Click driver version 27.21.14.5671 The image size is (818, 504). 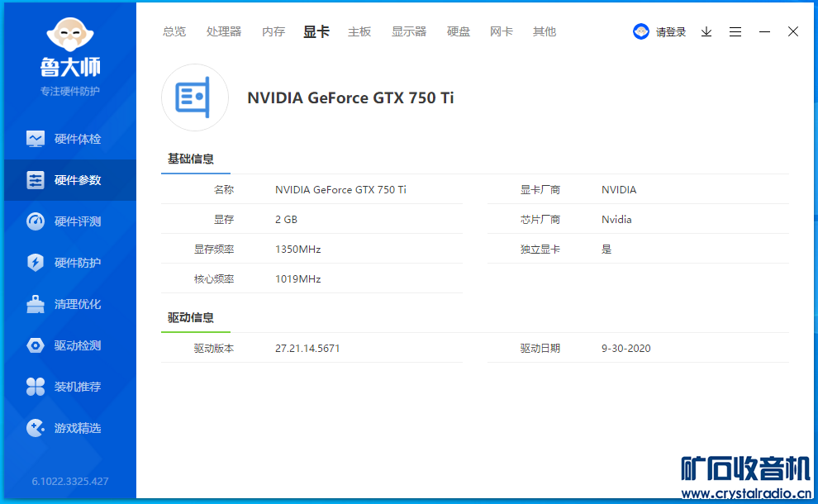307,349
